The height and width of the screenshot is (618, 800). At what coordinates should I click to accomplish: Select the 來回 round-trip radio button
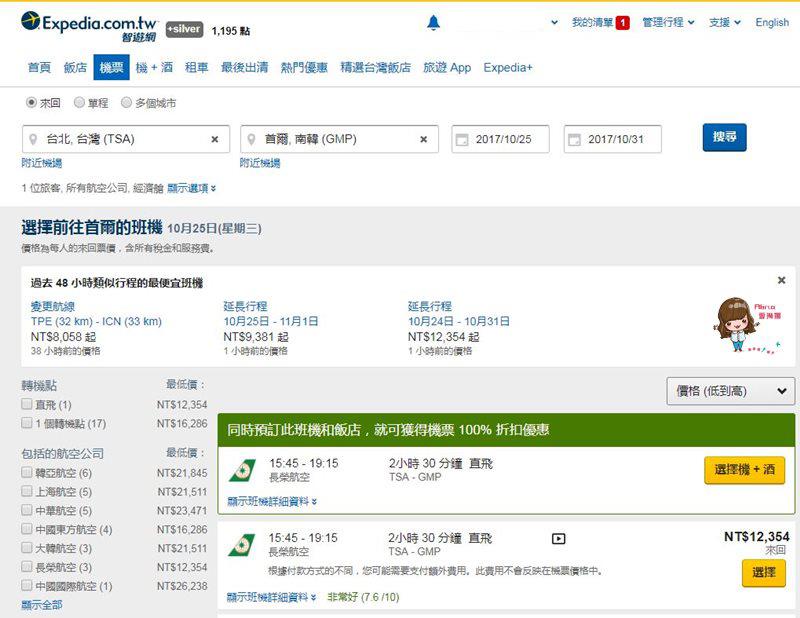pyautogui.click(x=31, y=103)
